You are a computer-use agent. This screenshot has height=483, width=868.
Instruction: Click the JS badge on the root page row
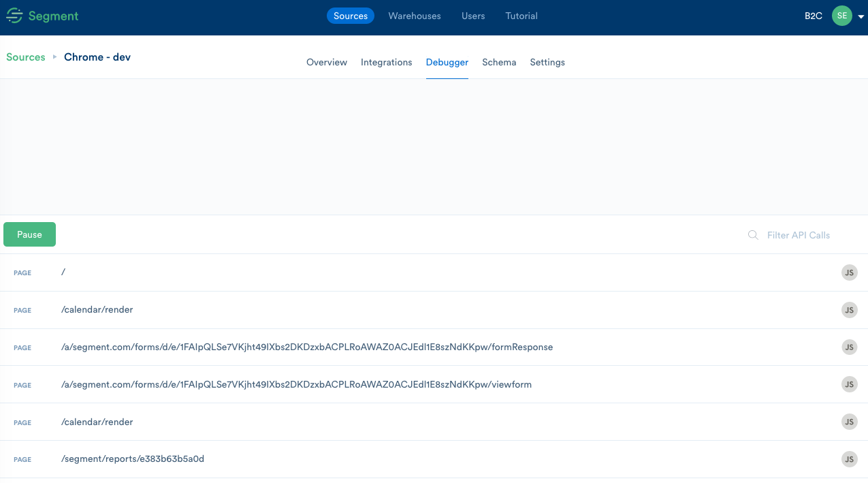(849, 272)
